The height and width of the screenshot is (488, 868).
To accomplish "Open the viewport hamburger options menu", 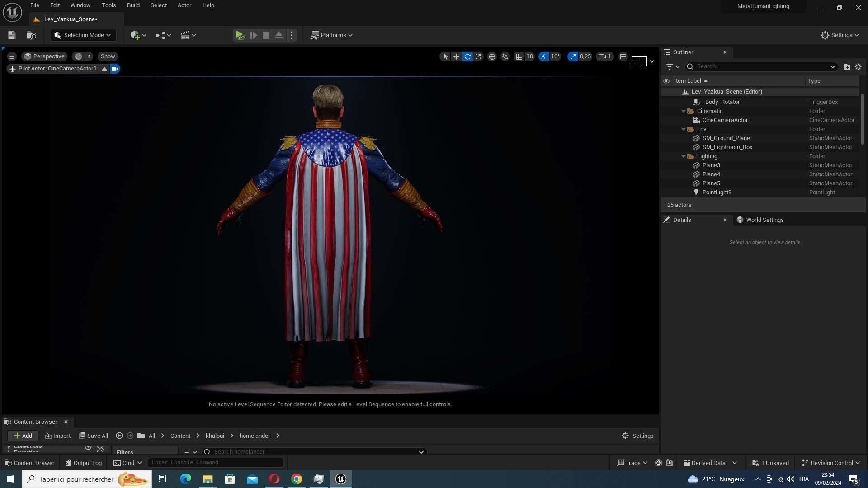I will point(12,56).
